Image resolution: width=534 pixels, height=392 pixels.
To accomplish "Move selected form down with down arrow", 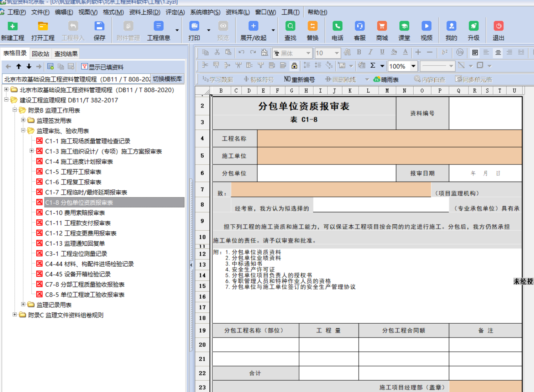I will tap(29, 67).
